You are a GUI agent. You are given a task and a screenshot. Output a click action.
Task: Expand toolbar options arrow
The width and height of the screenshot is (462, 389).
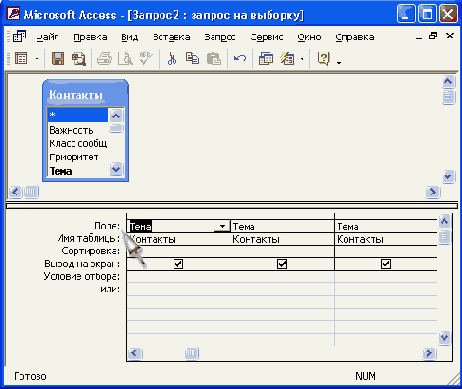pyautogui.click(x=339, y=62)
